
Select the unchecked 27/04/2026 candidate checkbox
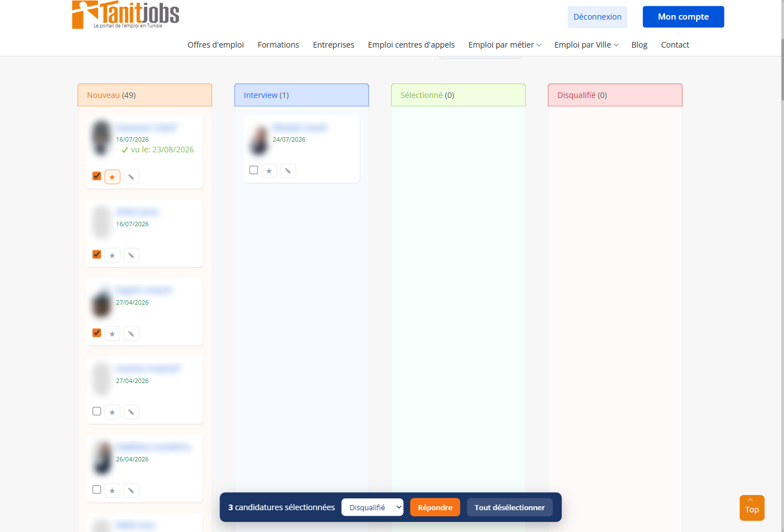click(x=97, y=411)
